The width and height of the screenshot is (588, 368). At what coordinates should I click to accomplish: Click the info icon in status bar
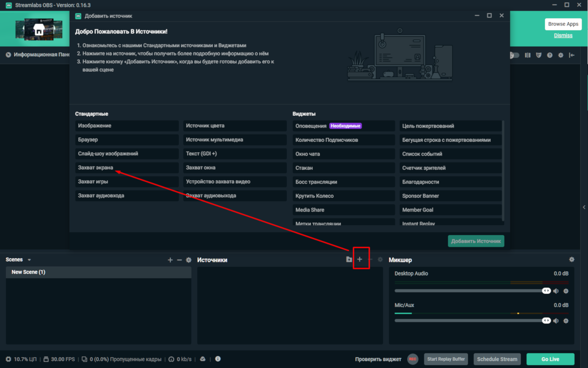point(218,359)
